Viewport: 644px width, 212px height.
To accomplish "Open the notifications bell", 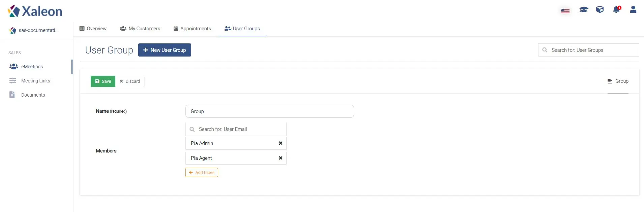I will (x=616, y=9).
